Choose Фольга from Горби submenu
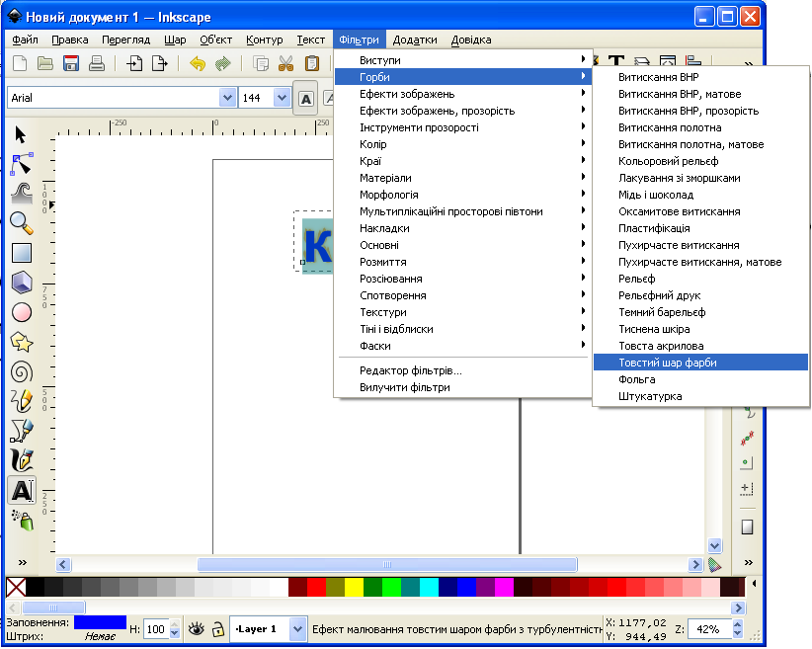Screen dimensions: 812x649 (x=700, y=379)
